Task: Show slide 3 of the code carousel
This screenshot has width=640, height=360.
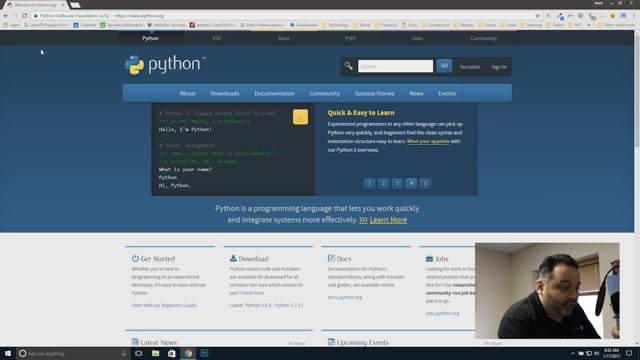Action: [397, 183]
